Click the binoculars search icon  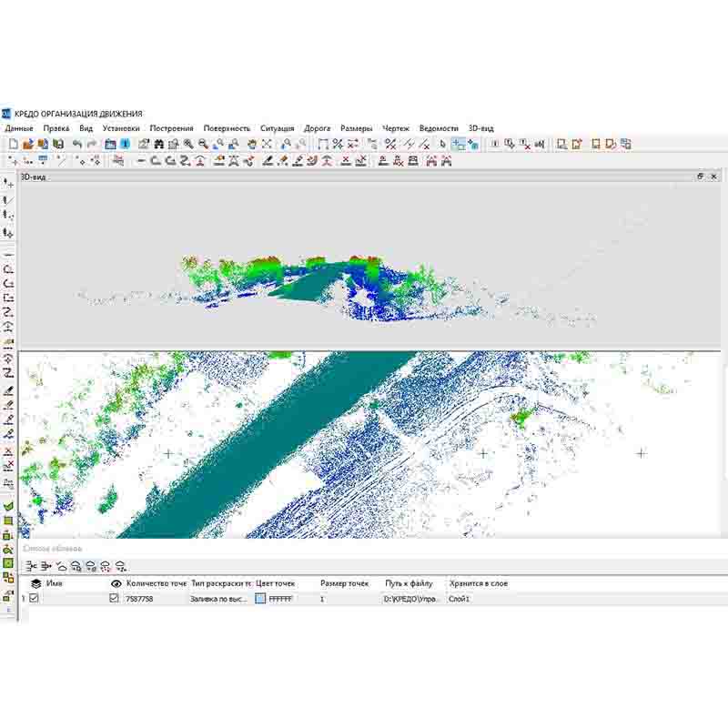tap(159, 144)
